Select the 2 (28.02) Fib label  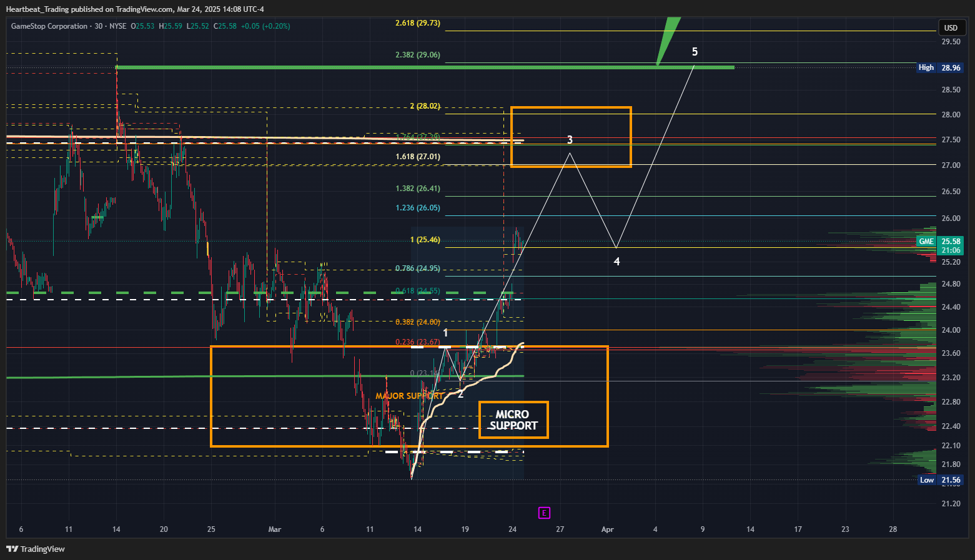(x=425, y=106)
